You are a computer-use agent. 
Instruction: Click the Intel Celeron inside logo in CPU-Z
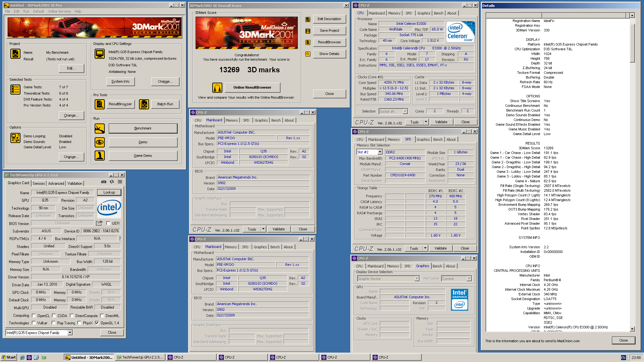[x=460, y=32]
